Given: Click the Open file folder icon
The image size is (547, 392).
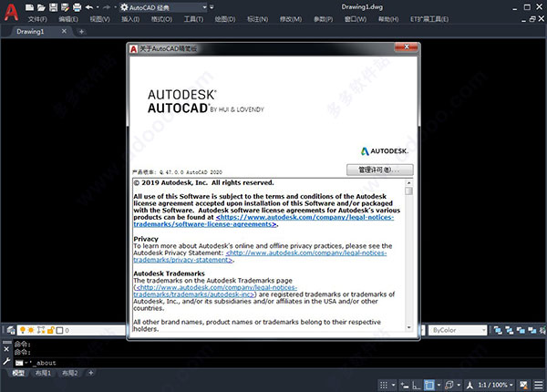Looking at the screenshot, I should (x=41, y=7).
